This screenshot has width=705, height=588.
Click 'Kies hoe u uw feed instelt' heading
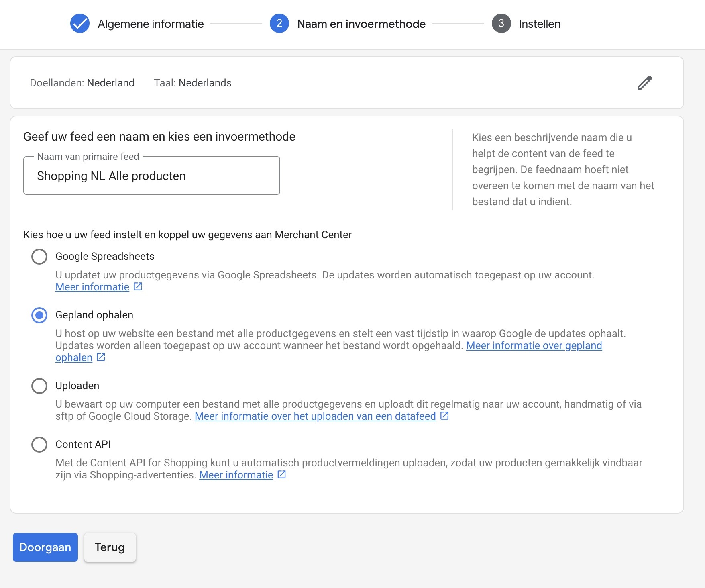[x=187, y=235]
